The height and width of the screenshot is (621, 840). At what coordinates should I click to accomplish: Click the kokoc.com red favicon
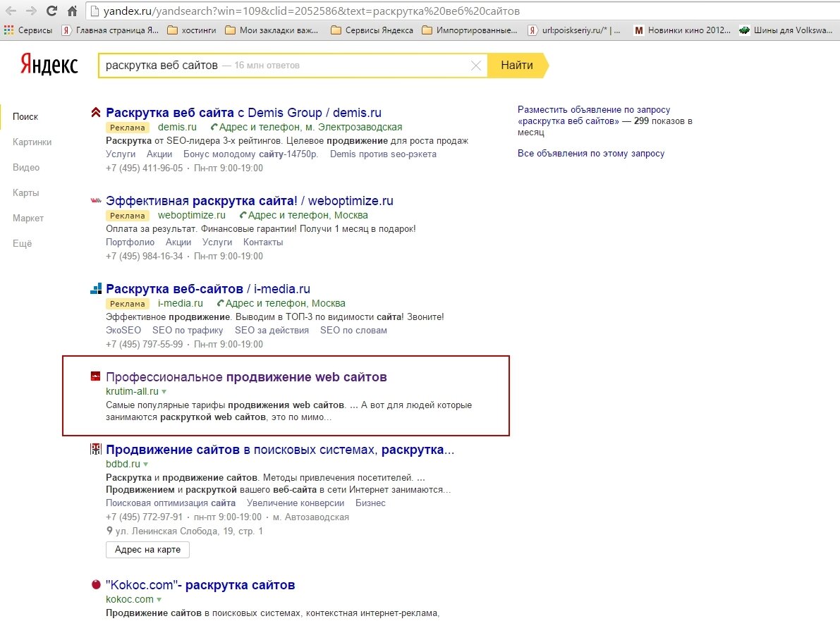tap(96, 584)
